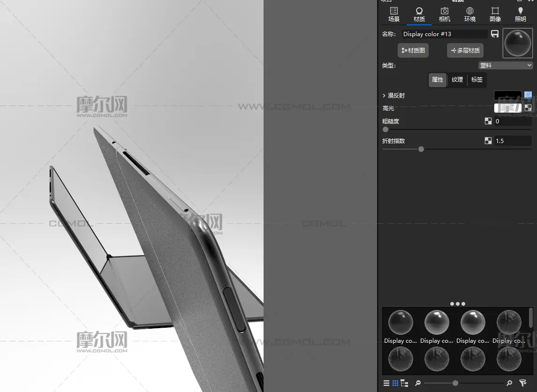This screenshot has height=392, width=537.
Task: Switch material list to list view
Action: pos(386,383)
